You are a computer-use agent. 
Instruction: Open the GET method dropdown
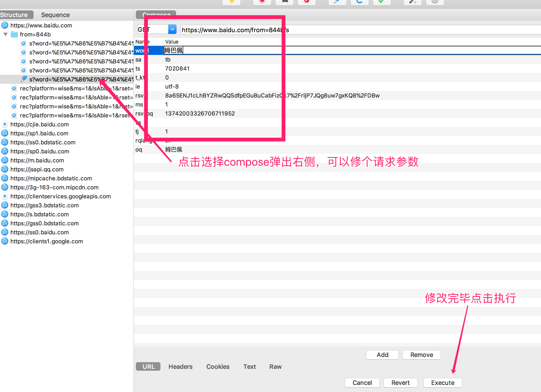tap(172, 29)
